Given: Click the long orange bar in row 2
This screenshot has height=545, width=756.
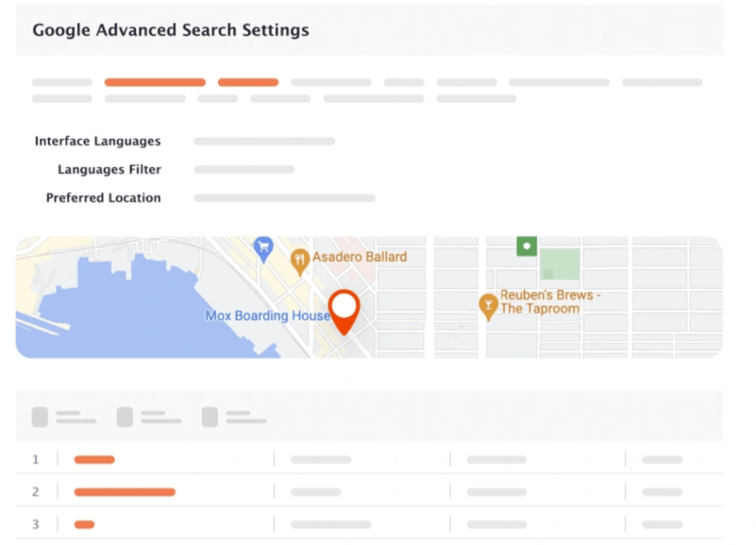Looking at the screenshot, I should click(124, 492).
